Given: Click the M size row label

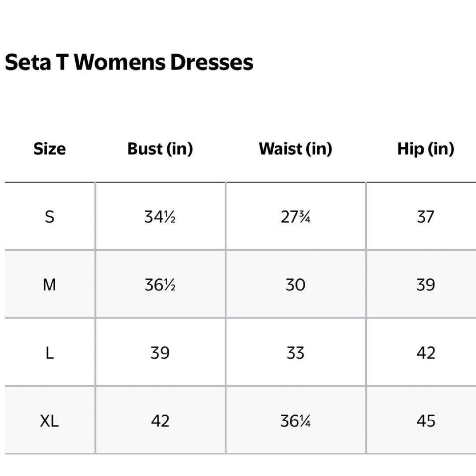Looking at the screenshot, I should pos(50,285).
